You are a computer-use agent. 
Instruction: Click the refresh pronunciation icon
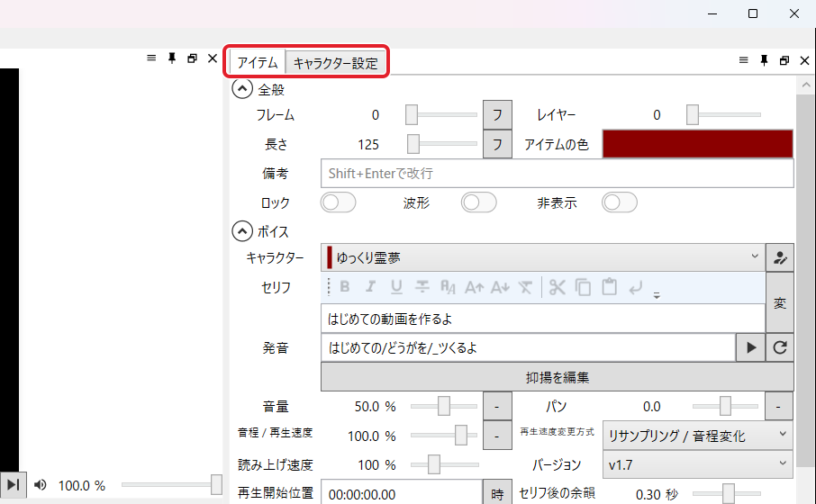(x=780, y=347)
